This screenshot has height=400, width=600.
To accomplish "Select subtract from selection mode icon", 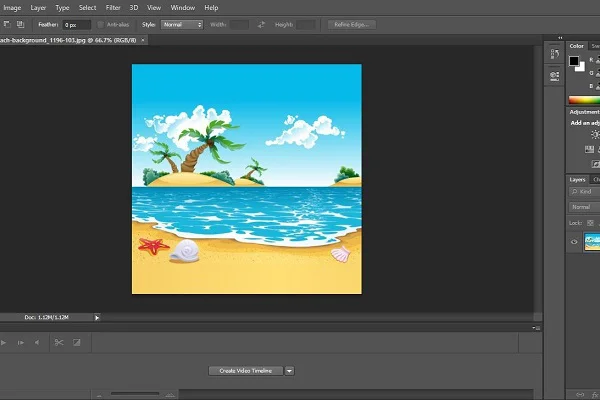I will coord(7,24).
